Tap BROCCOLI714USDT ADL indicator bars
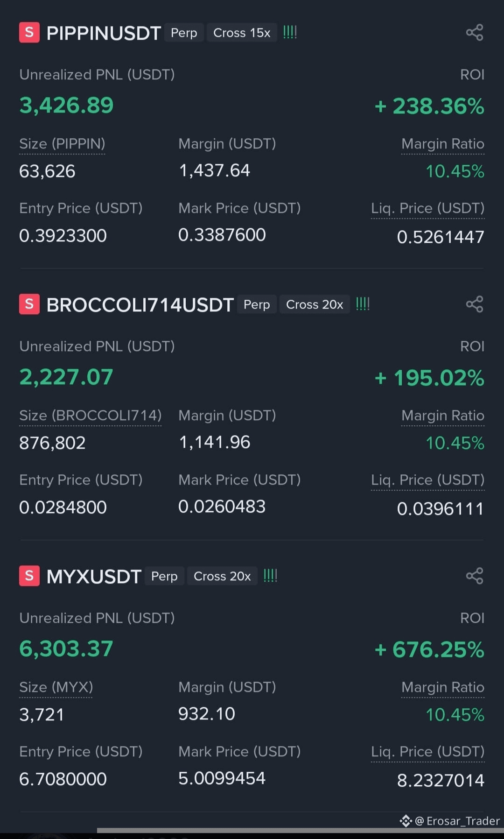This screenshot has height=839, width=504. (x=363, y=304)
